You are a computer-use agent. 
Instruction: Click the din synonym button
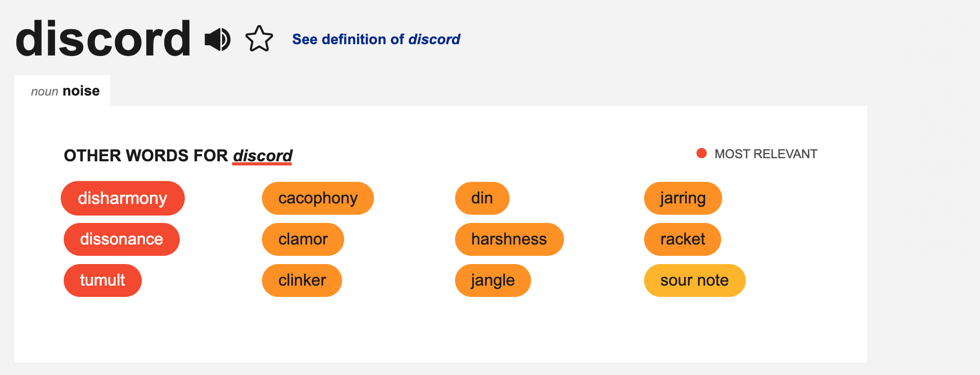click(482, 198)
